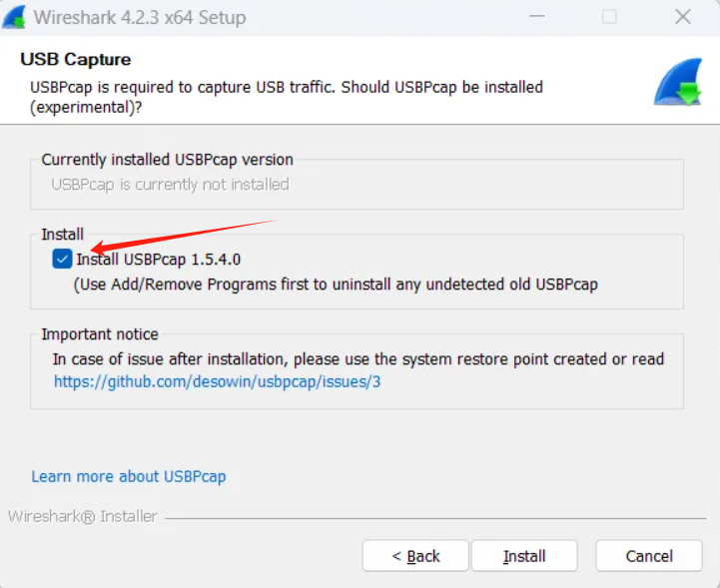Click the 'USB Capture' heading
This screenshot has width=720, height=588.
coord(76,59)
